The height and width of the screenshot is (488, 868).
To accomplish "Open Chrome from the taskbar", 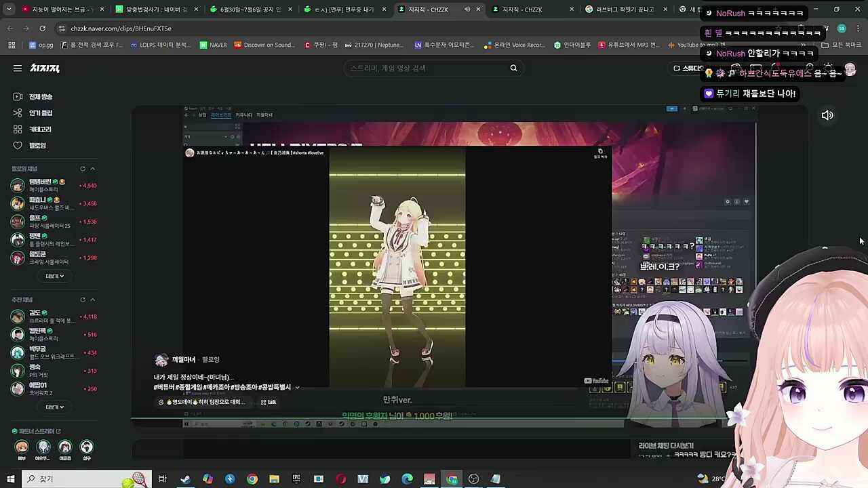I will [252, 479].
